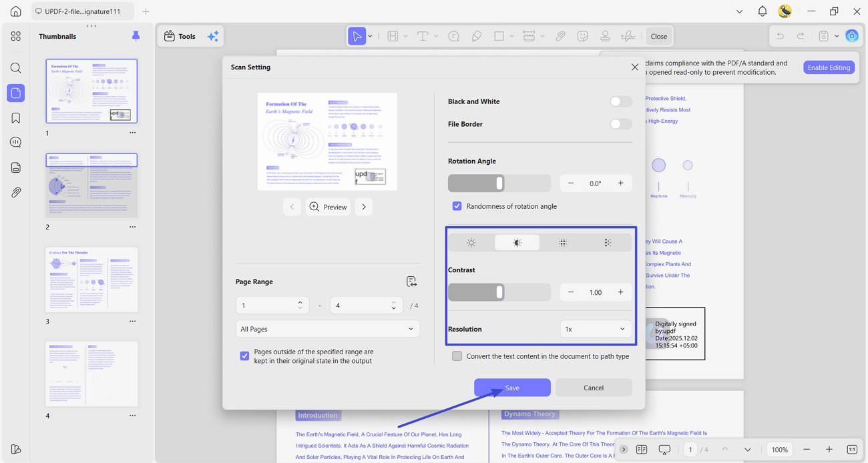Open the sticker tool in toolbar

coord(583,36)
